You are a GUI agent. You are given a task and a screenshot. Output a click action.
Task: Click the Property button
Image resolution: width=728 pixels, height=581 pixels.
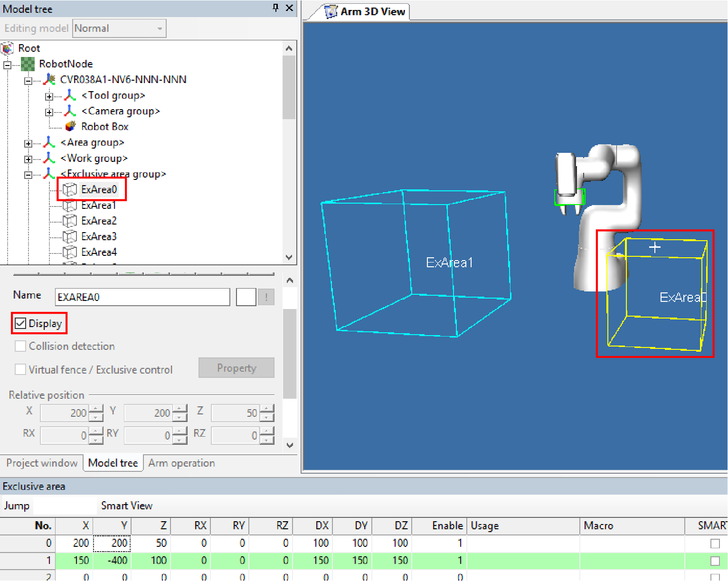(236, 368)
